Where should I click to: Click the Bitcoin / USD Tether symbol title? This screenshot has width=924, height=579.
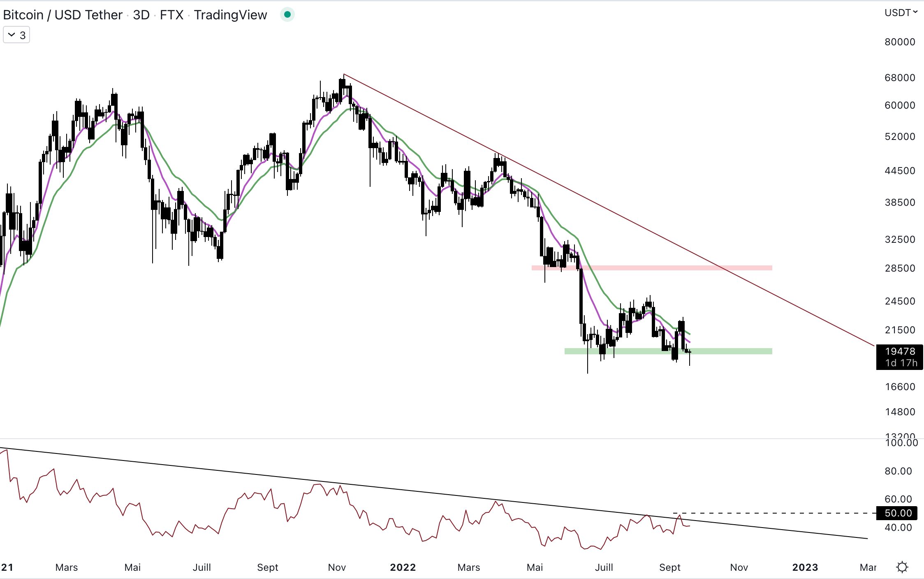pyautogui.click(x=63, y=15)
